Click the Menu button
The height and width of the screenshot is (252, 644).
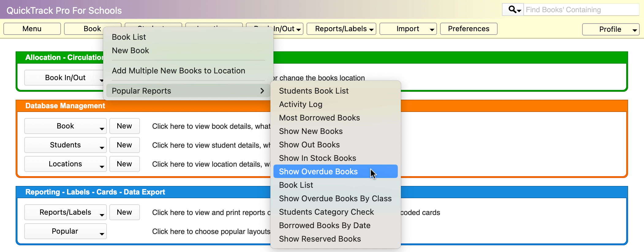(32, 29)
